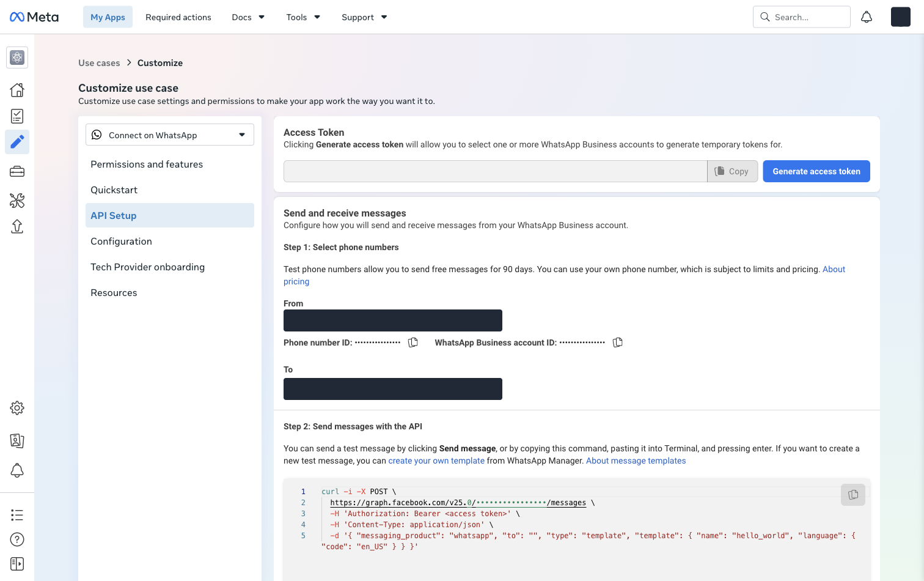Click the graph.facebook.com URL in the code
Viewport: 924px width, 581px height.
pos(458,503)
